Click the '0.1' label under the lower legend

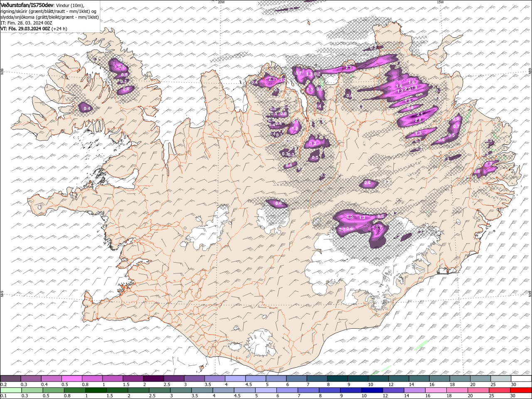[3, 396]
